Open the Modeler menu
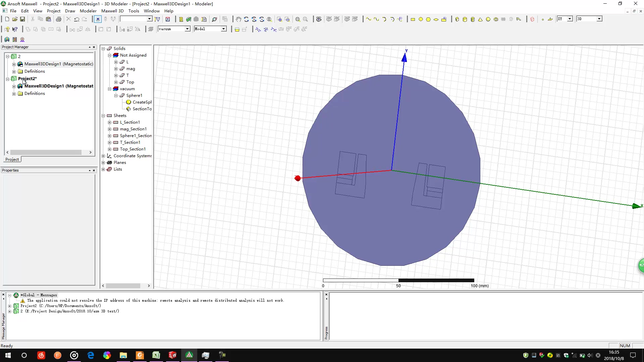 click(x=88, y=11)
